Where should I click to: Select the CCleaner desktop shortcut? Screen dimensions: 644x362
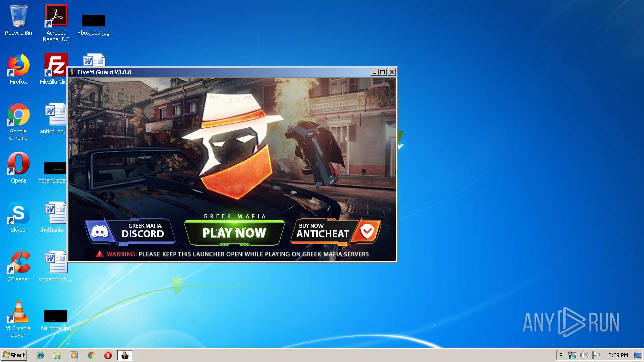click(x=18, y=266)
